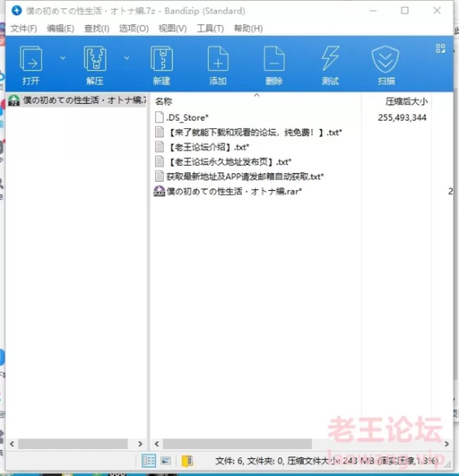Image resolution: width=459 pixels, height=476 pixels.
Task: Select 获取最新地址及APP请发邮箱自动获取.txt file
Action: point(239,176)
